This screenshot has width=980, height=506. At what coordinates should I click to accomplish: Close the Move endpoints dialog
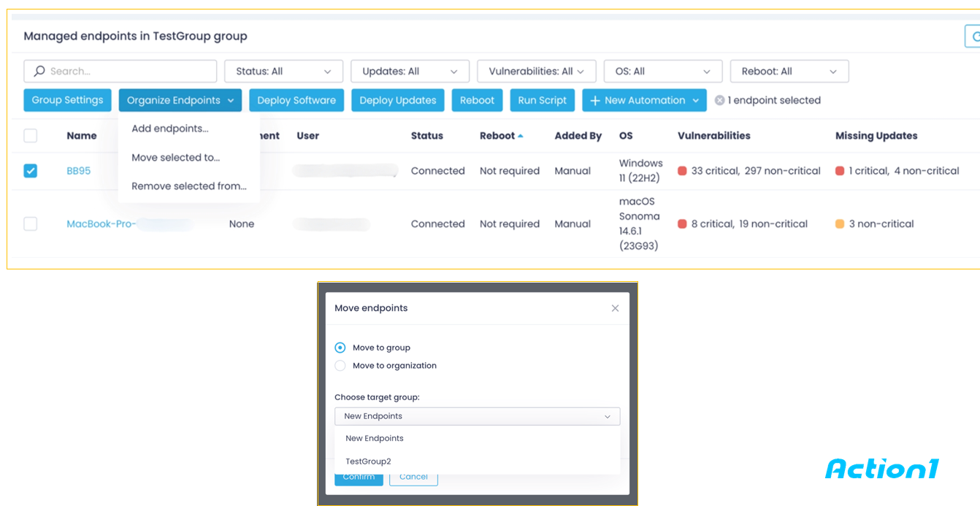[615, 308]
